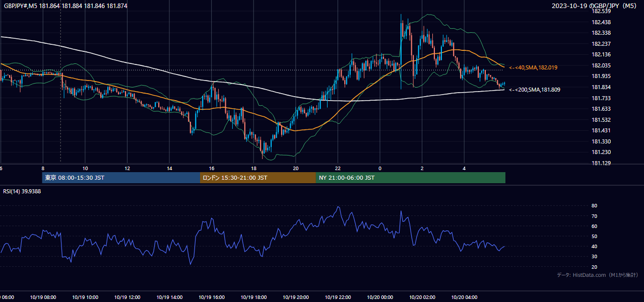Click price axis value 182.237
The width and height of the screenshot is (644, 302).
click(601, 44)
